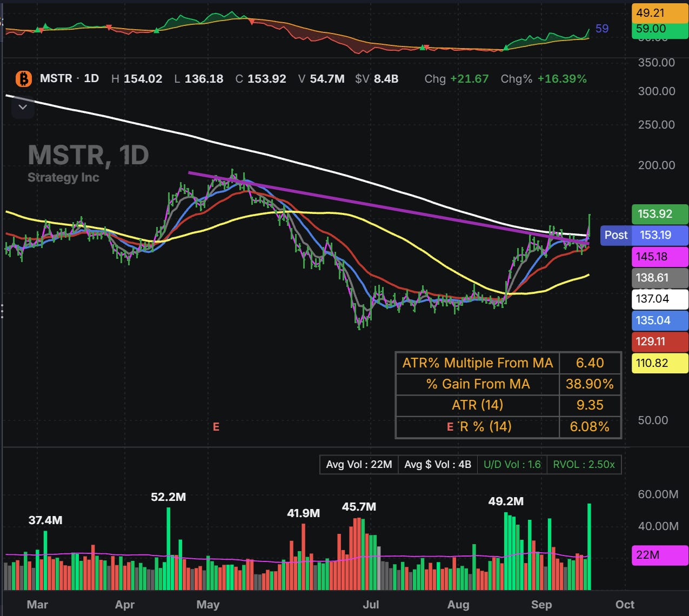Select the yellow 110.82 moving average label
Image resolution: width=689 pixels, height=616 pixels.
coord(660,363)
